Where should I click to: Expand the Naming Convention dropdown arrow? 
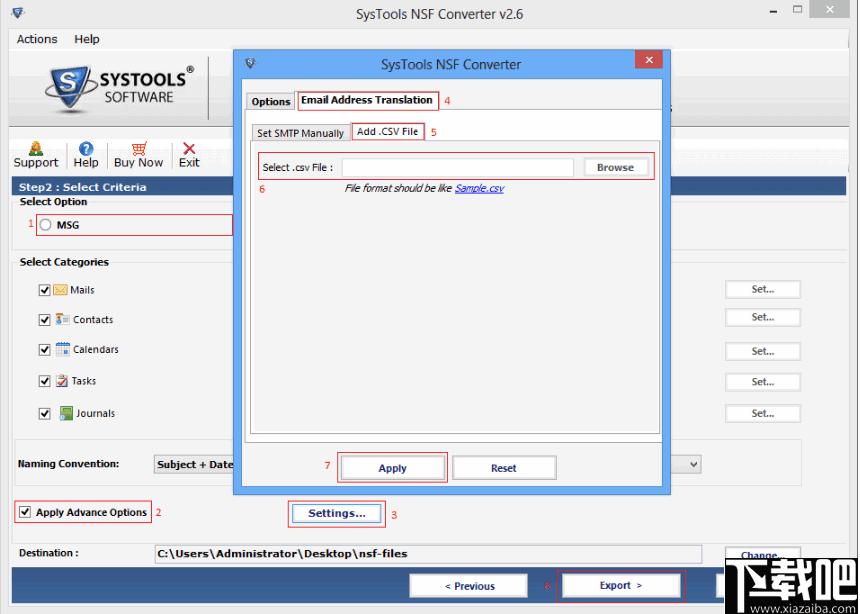[694, 464]
